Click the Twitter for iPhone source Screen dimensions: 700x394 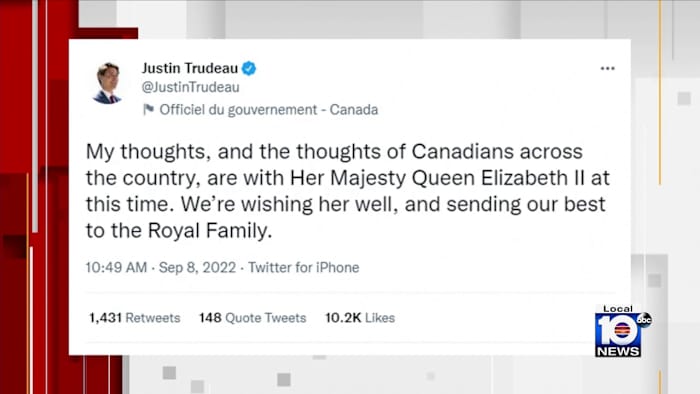(x=304, y=267)
